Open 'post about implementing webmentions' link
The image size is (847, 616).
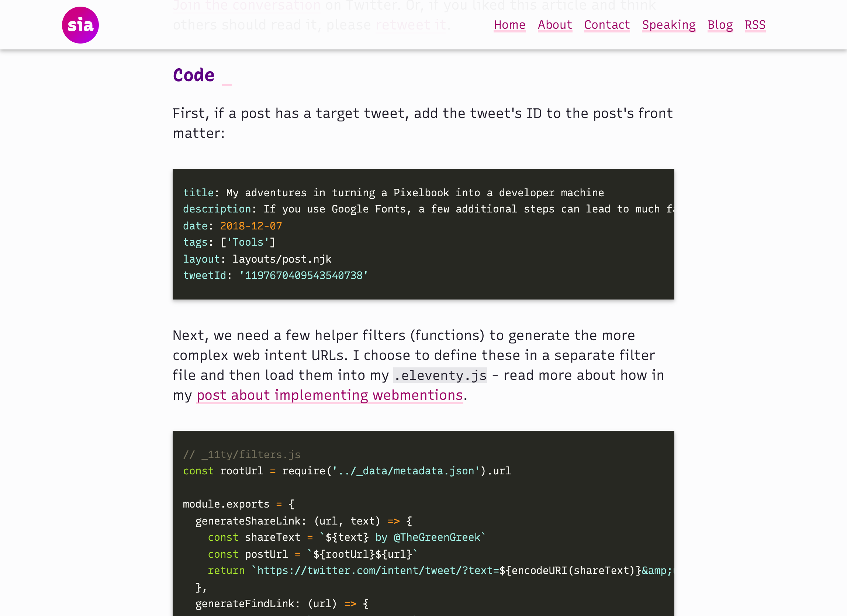coord(329,395)
